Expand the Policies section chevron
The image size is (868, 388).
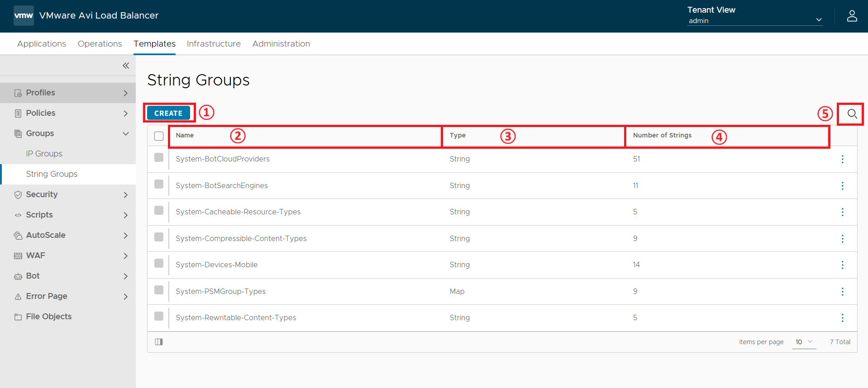click(x=126, y=114)
